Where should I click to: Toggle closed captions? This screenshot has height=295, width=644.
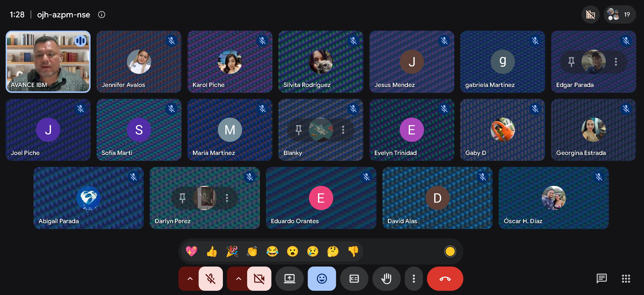pos(354,278)
